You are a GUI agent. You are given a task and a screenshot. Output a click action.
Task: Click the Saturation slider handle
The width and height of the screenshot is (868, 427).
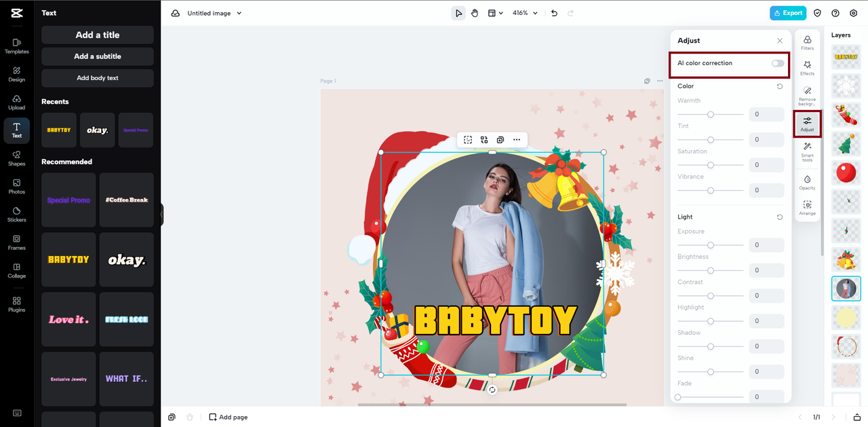coord(711,165)
